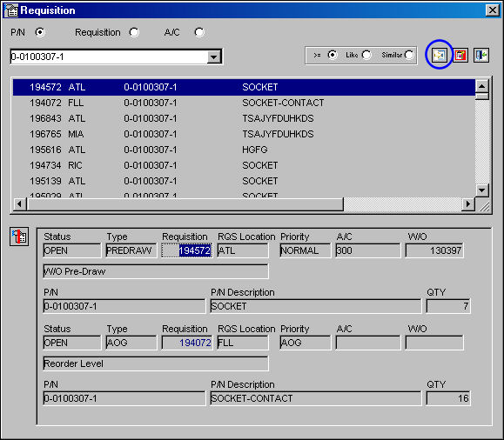Choose the >= search mode radio
This screenshot has height=440, width=504.
click(333, 56)
